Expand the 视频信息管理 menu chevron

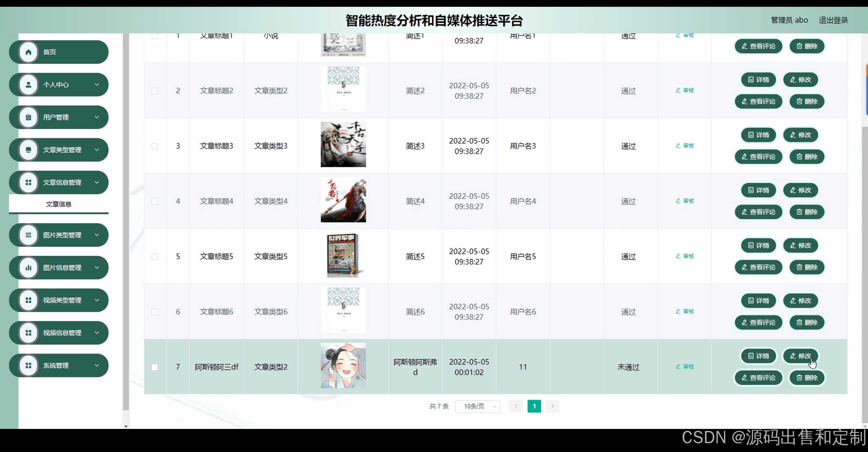pos(97,333)
